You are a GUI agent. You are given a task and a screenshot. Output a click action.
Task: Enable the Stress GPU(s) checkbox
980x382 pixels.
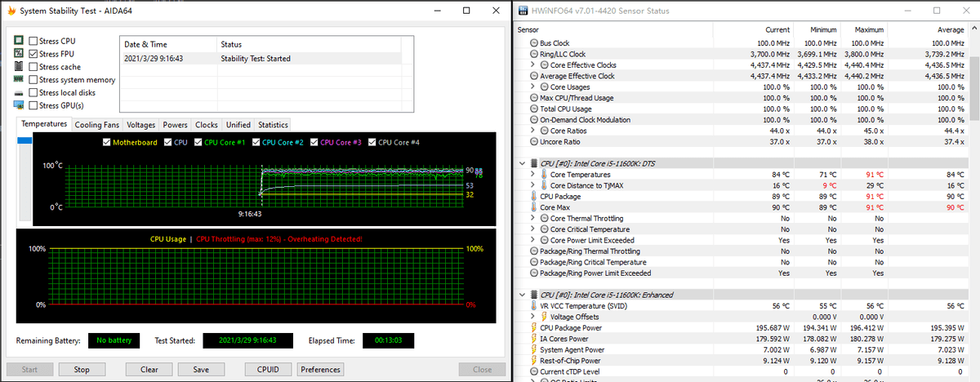point(33,105)
